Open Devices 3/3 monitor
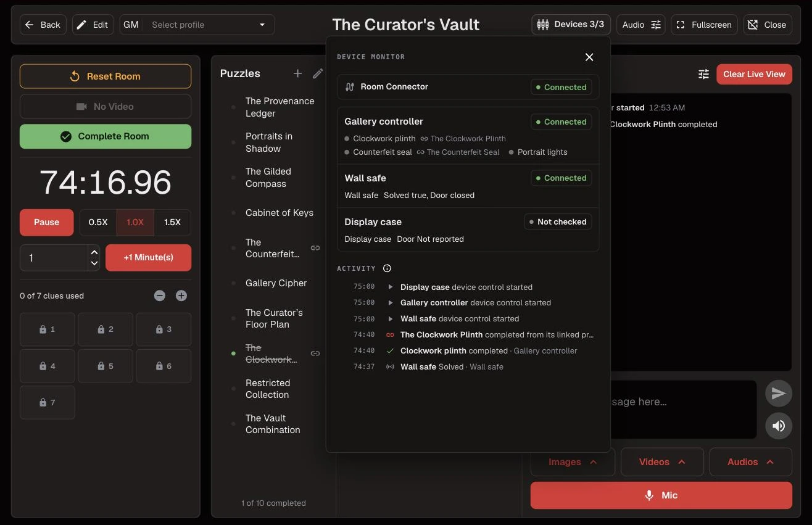Screen dimensions: 812x525 (571, 25)
